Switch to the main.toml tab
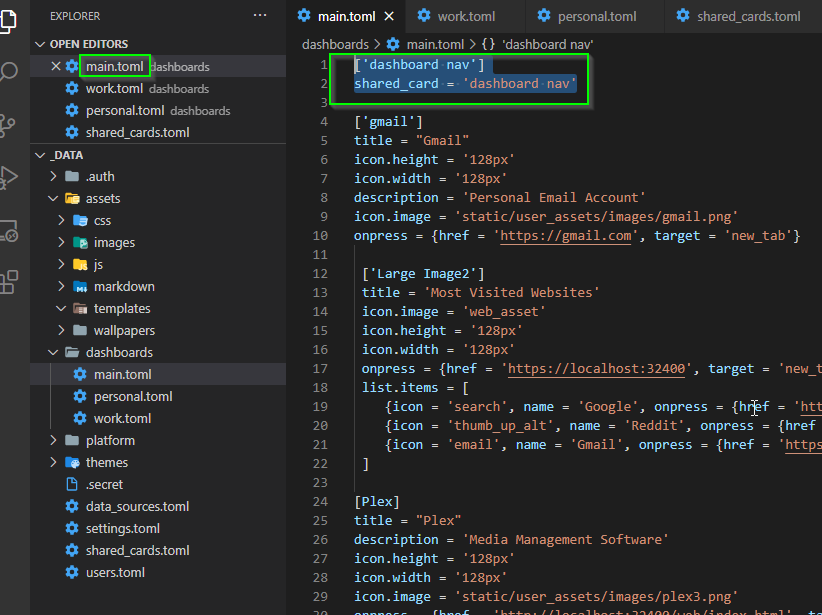 pyautogui.click(x=347, y=16)
